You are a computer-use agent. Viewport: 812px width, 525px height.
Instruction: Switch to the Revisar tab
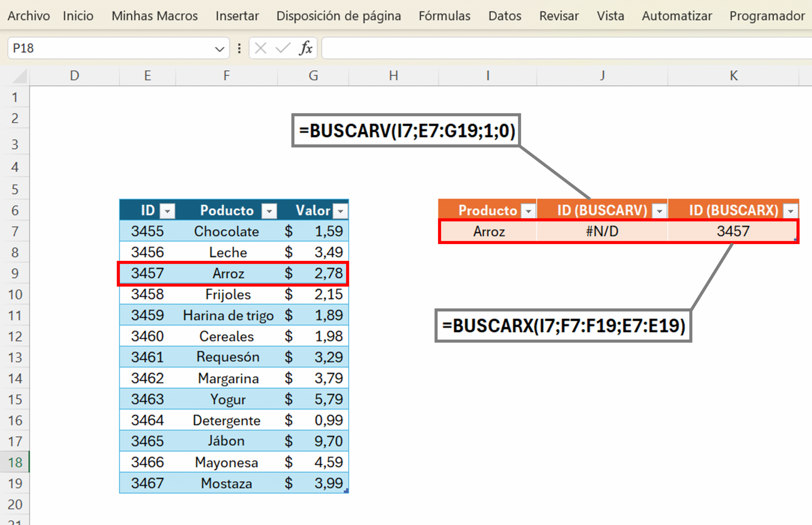[559, 16]
